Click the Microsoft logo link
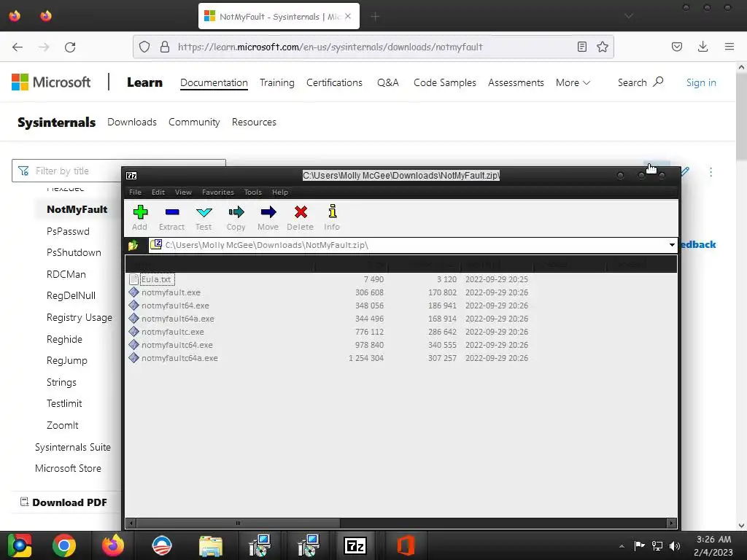Image resolution: width=747 pixels, height=560 pixels. [51, 82]
